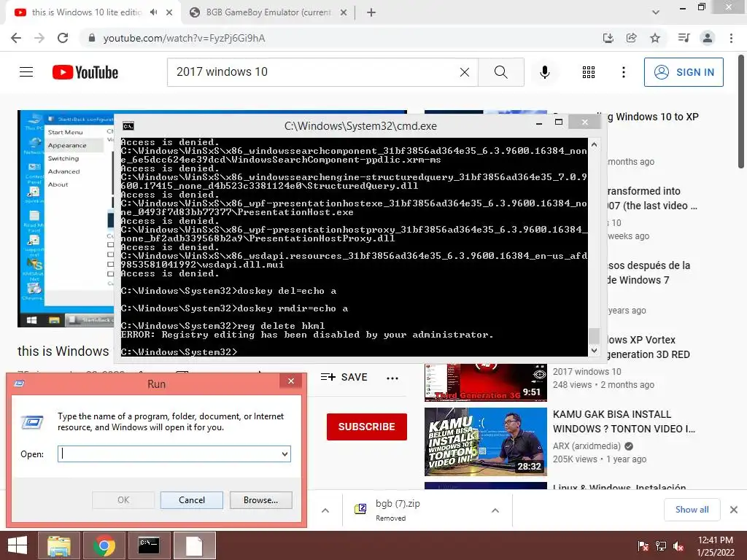Go to YouTube home via logo
The image size is (747, 560).
pyautogui.click(x=85, y=72)
